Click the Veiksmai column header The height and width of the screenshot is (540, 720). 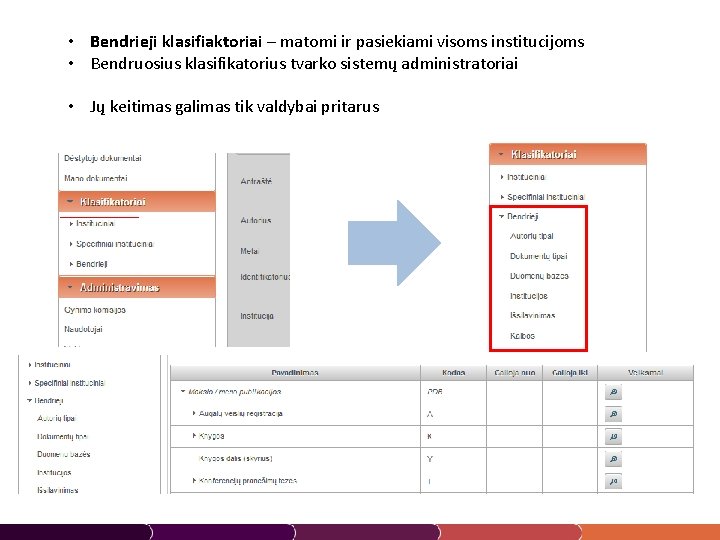tap(645, 372)
